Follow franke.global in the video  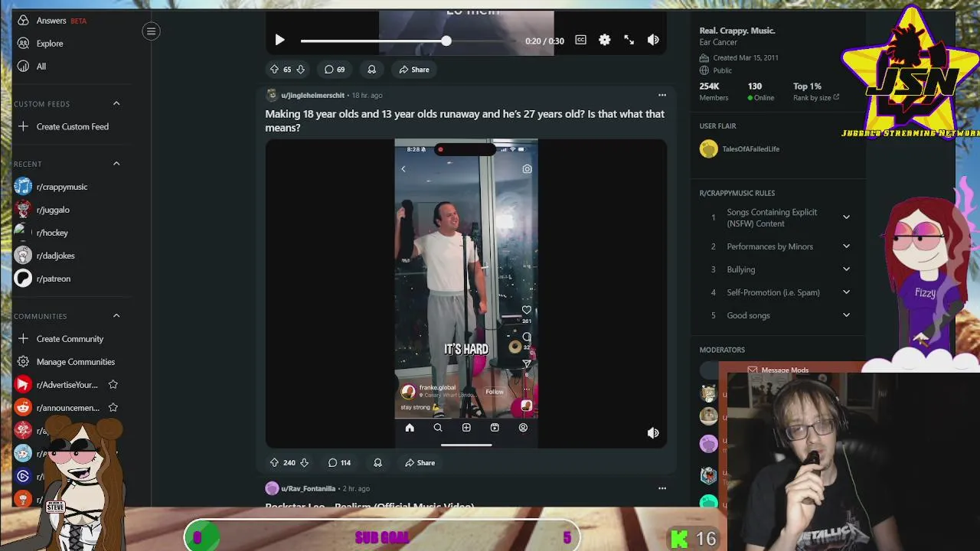[x=495, y=392]
